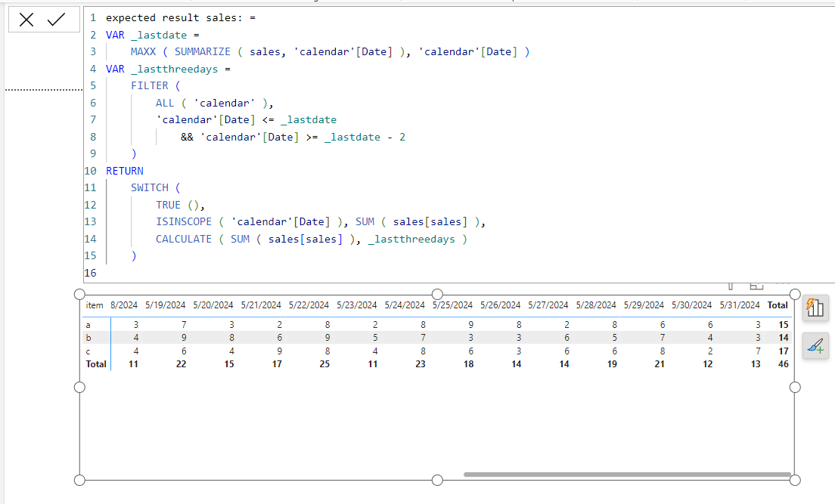Click ISINSCOPE on line 13
This screenshot has height=504, width=835.
[184, 222]
